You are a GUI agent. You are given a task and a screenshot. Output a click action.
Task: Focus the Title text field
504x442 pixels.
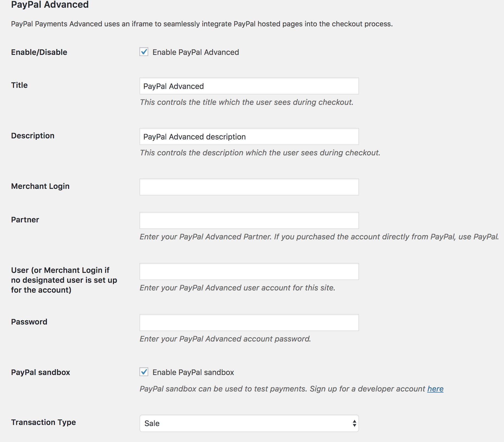pyautogui.click(x=249, y=86)
